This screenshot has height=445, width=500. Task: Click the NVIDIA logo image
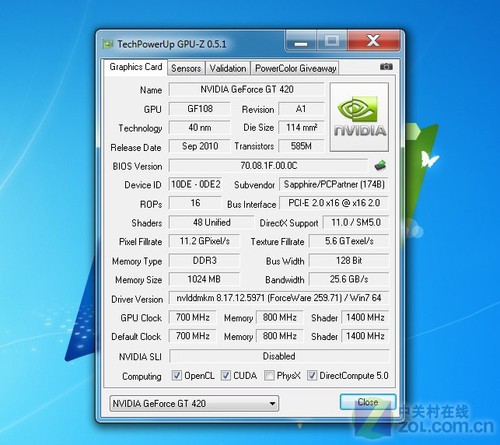359,117
